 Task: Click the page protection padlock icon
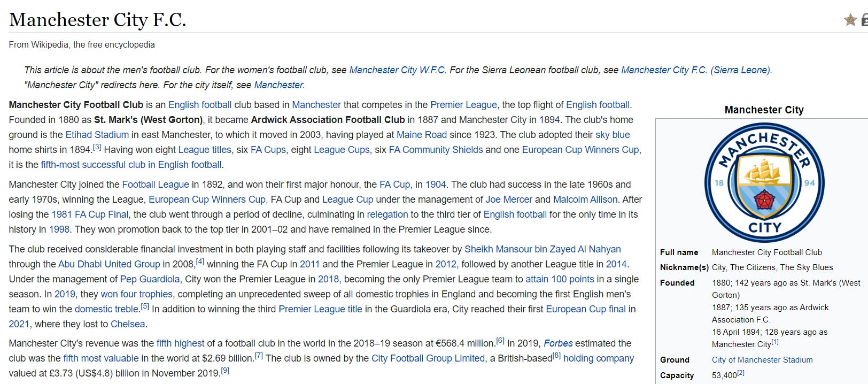click(864, 20)
